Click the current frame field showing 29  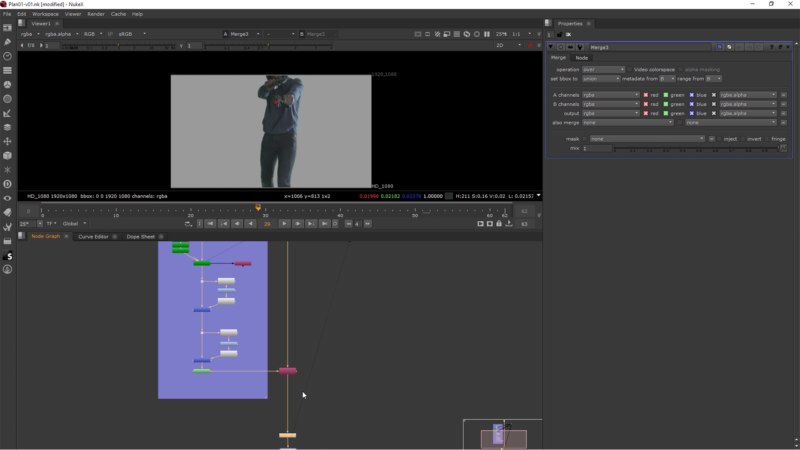tap(267, 223)
